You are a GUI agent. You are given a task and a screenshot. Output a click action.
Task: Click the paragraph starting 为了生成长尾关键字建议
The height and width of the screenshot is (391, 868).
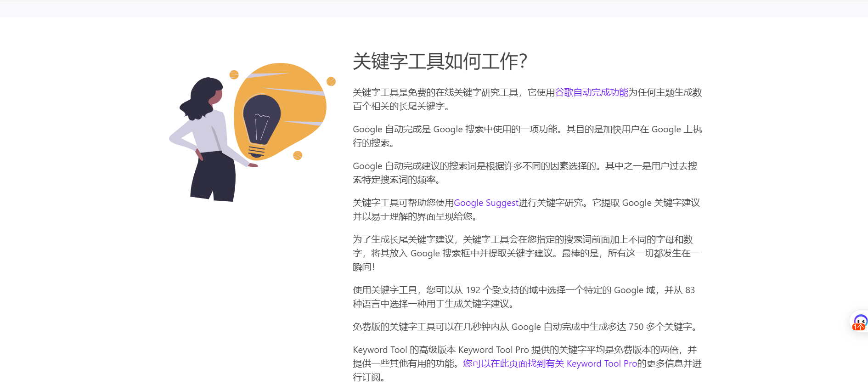526,253
